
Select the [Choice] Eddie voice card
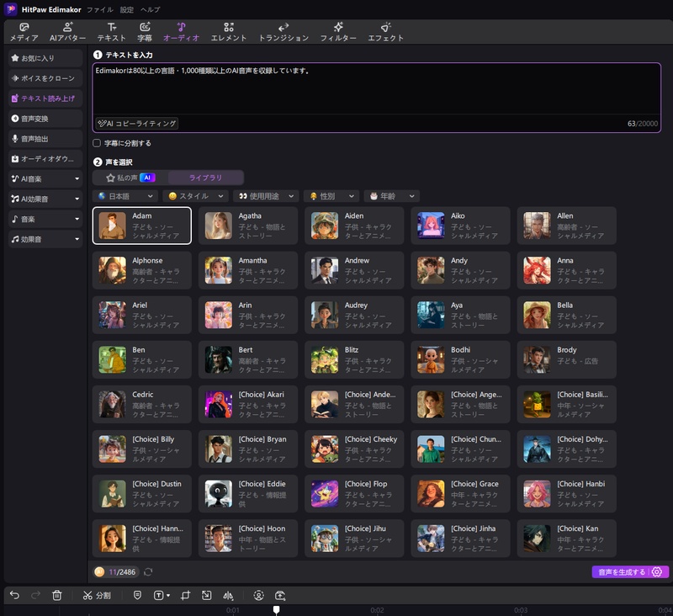248,493
